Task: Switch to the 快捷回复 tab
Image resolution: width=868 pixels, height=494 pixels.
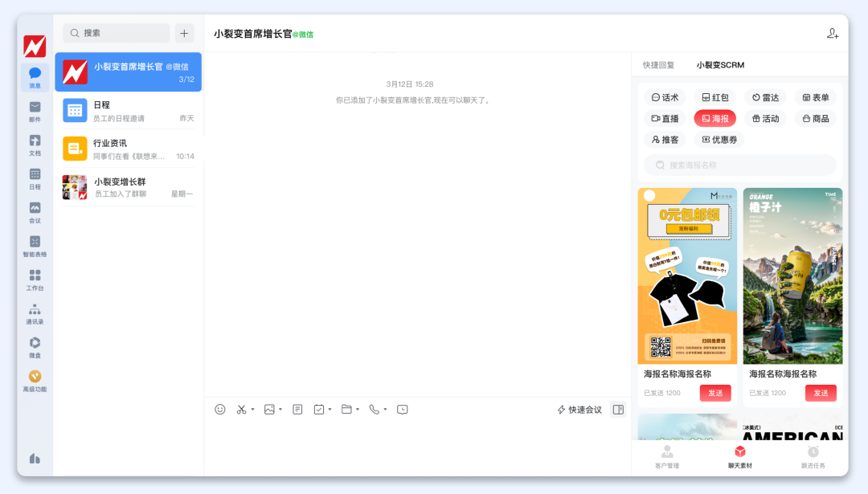Action: (x=657, y=64)
